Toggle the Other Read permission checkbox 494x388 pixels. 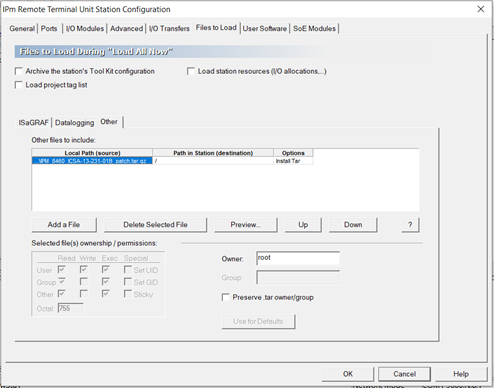tap(62, 294)
